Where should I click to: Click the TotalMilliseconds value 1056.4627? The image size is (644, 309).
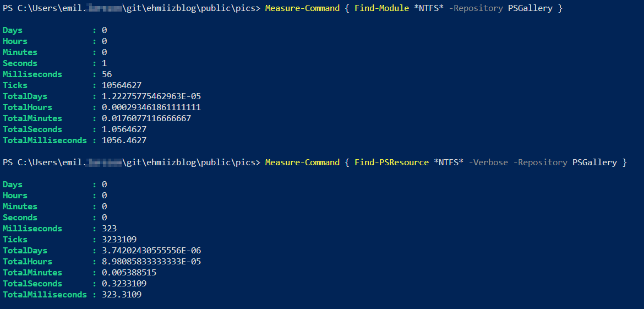124,140
